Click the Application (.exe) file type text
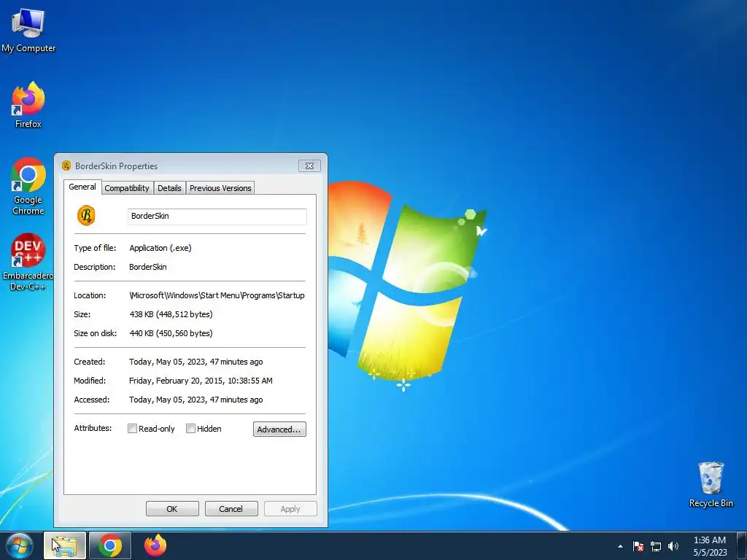The height and width of the screenshot is (560, 747). [160, 248]
